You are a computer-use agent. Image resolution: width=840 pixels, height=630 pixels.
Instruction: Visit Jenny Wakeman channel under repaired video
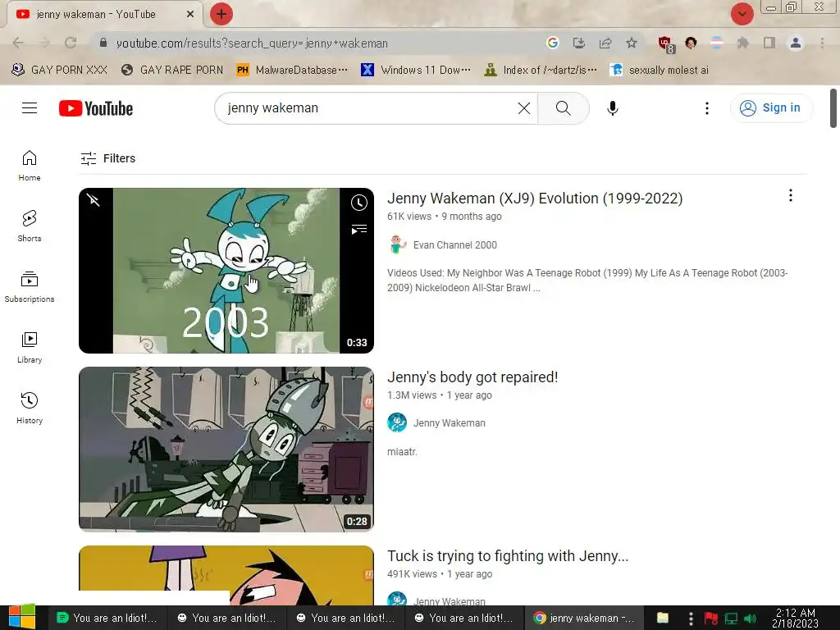(449, 423)
